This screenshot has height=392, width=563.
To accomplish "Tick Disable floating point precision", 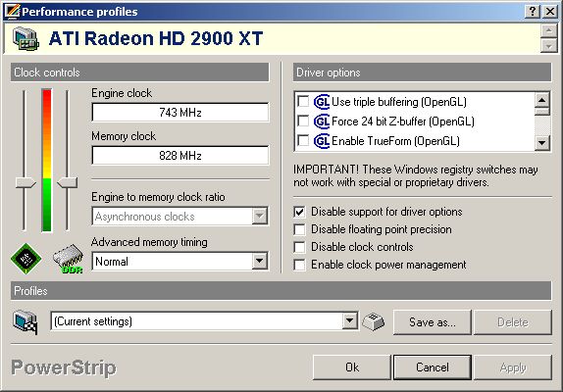I will tap(299, 229).
